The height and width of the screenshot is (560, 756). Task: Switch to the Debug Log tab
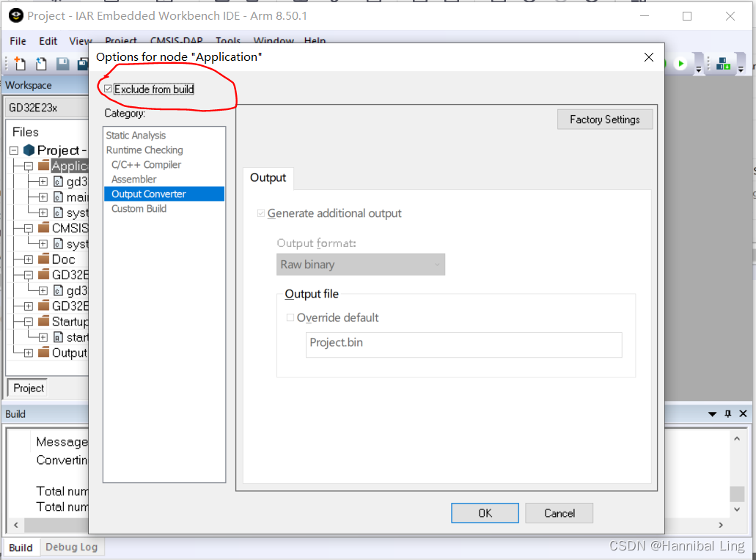[71, 547]
